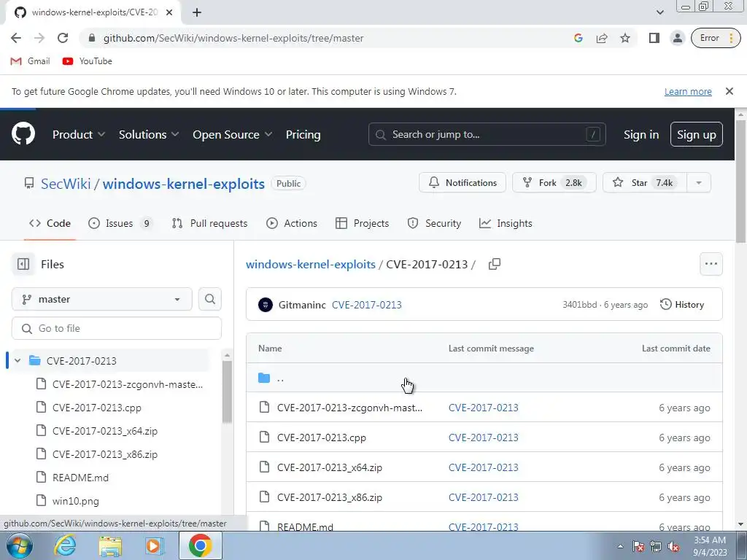The image size is (747, 560).
Task: Open Windows Media Player on taskbar
Action: [154, 545]
